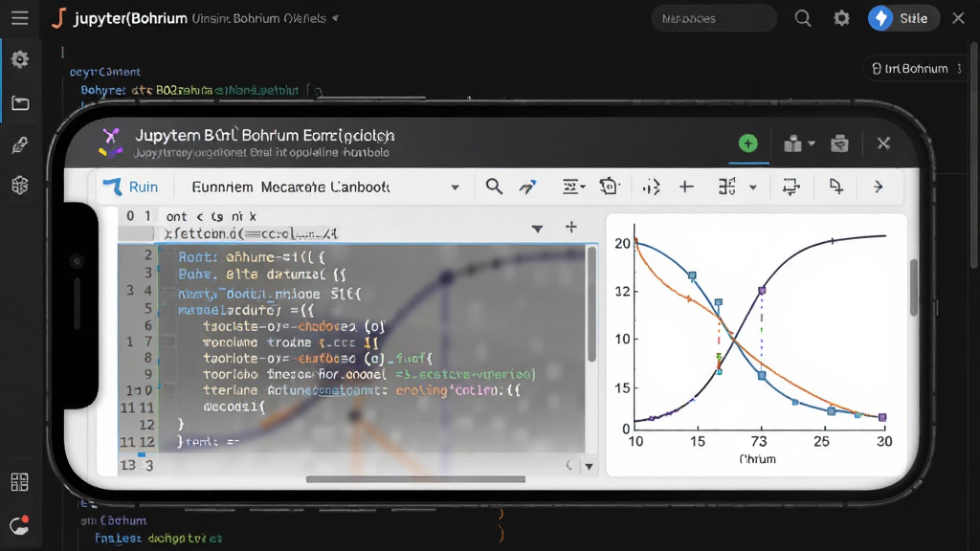Click code line beginning with decodal
Screen dimensions: 980x551
(234, 407)
